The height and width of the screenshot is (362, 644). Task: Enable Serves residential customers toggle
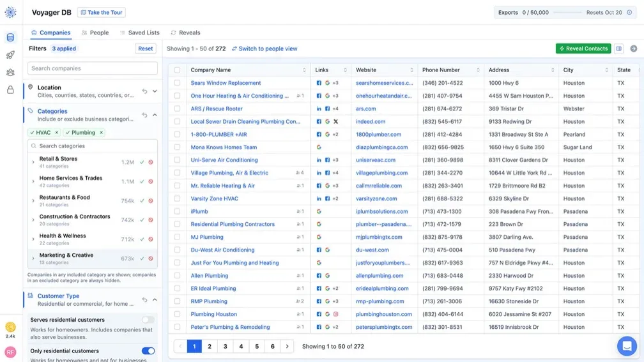point(148,320)
